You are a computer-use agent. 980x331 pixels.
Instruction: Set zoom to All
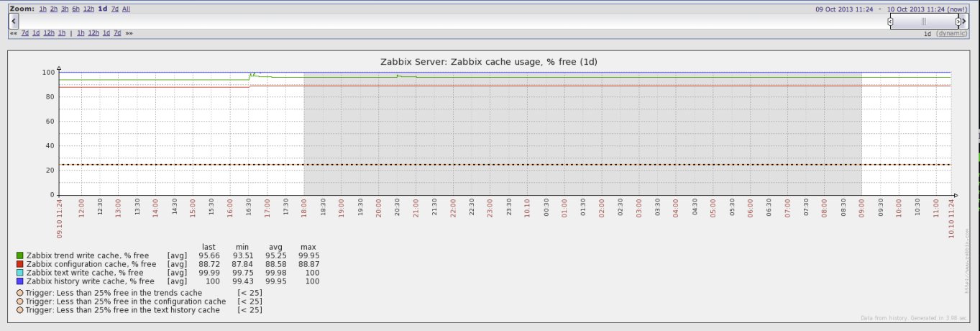coord(127,9)
